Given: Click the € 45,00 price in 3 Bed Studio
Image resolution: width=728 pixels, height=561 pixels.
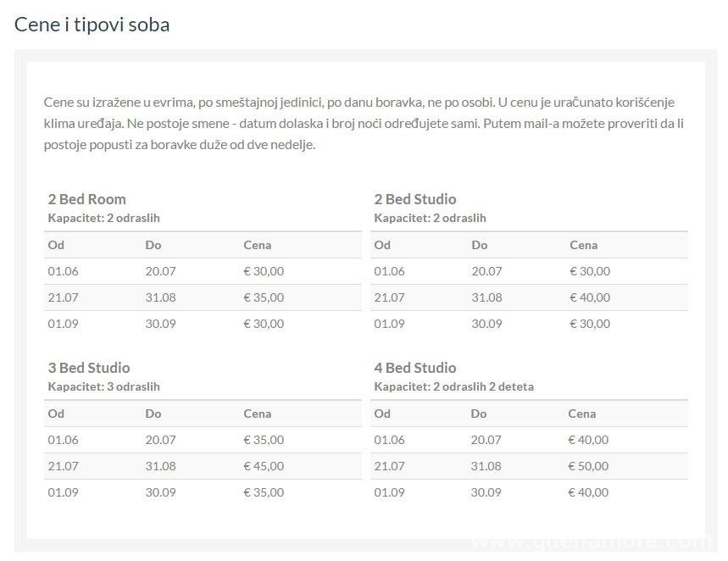Looking at the screenshot, I should click(264, 466).
